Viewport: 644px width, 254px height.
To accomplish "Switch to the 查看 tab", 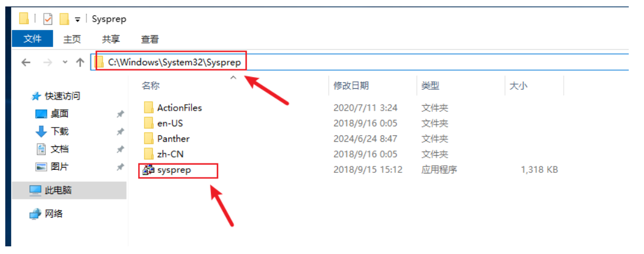I will (x=150, y=39).
